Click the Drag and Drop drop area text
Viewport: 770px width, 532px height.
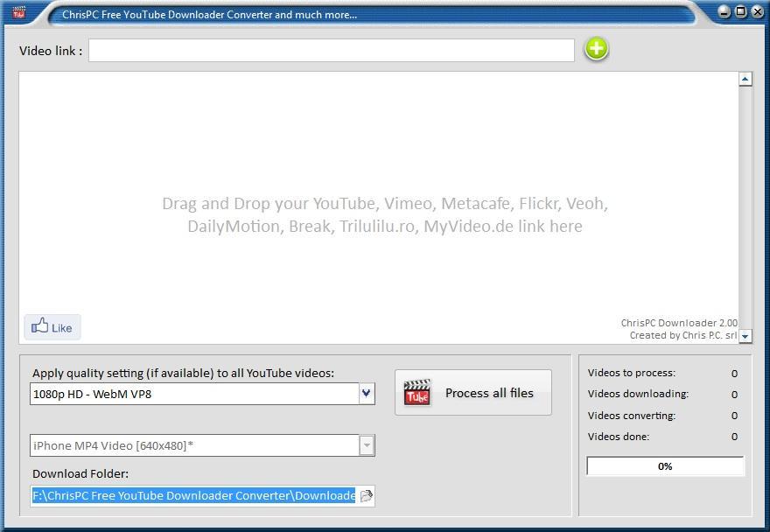click(x=385, y=214)
